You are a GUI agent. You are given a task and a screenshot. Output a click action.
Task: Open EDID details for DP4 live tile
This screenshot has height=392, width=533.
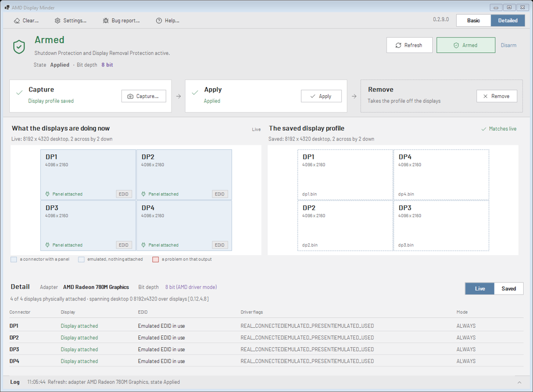219,245
